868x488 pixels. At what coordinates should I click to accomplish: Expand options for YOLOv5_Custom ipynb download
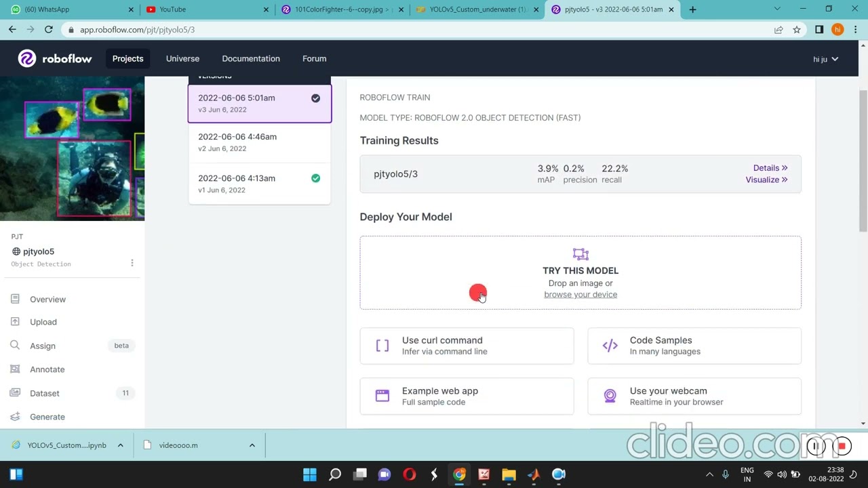[120, 445]
